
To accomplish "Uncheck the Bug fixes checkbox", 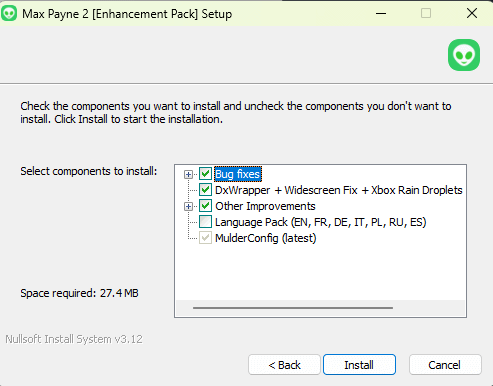I will point(205,174).
